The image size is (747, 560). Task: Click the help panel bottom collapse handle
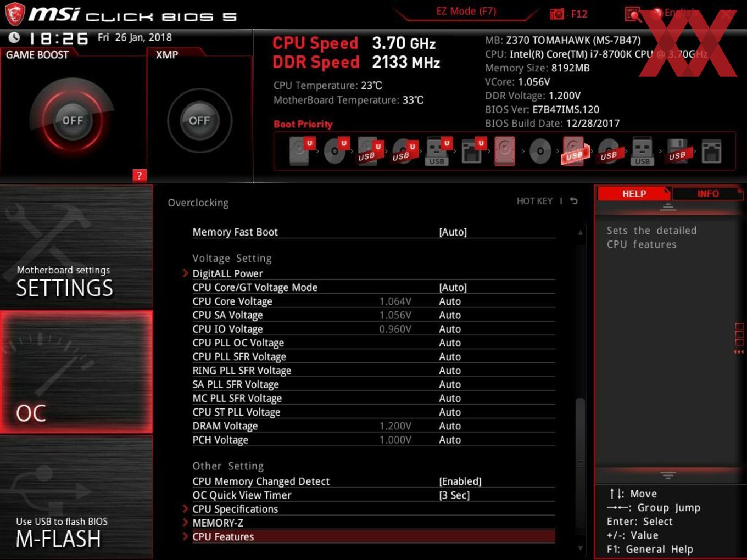coord(668,475)
